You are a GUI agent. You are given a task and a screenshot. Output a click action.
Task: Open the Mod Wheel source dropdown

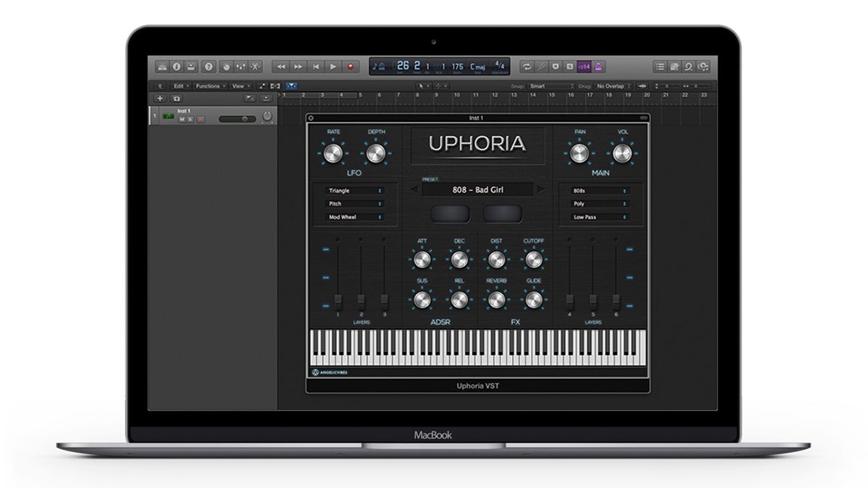[x=354, y=217]
